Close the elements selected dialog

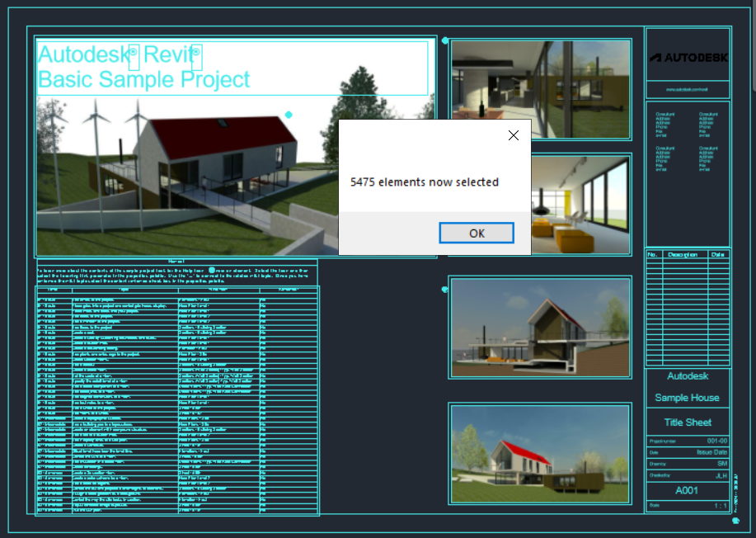(x=514, y=135)
